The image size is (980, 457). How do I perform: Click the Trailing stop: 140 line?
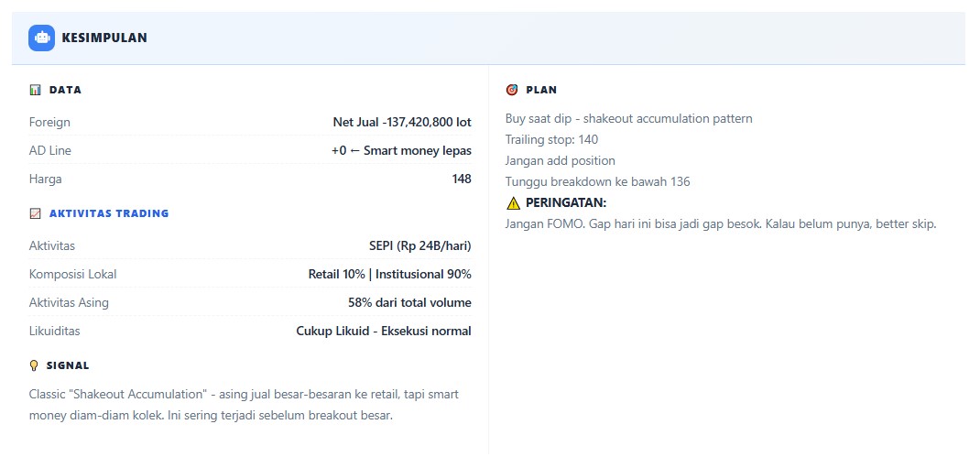(x=551, y=139)
